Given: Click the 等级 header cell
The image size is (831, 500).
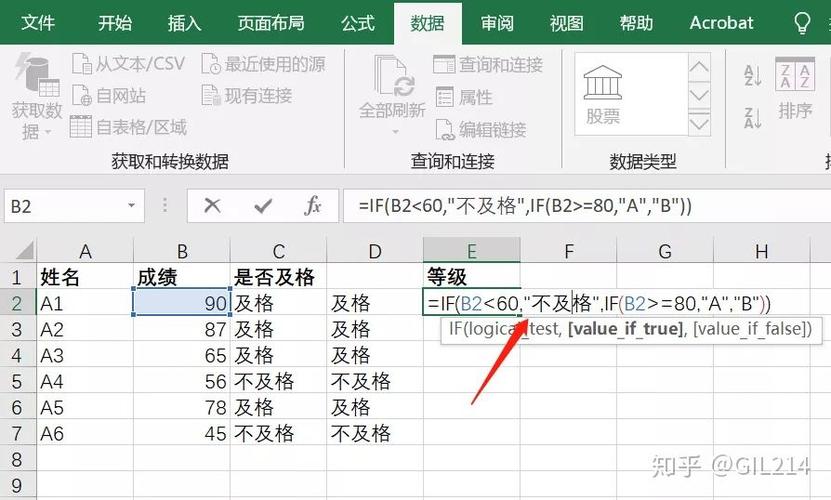Looking at the screenshot, I should pyautogui.click(x=472, y=277).
